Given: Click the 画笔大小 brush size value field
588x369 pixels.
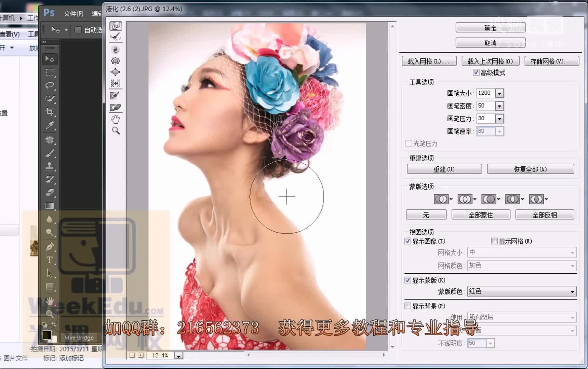Looking at the screenshot, I should (486, 93).
